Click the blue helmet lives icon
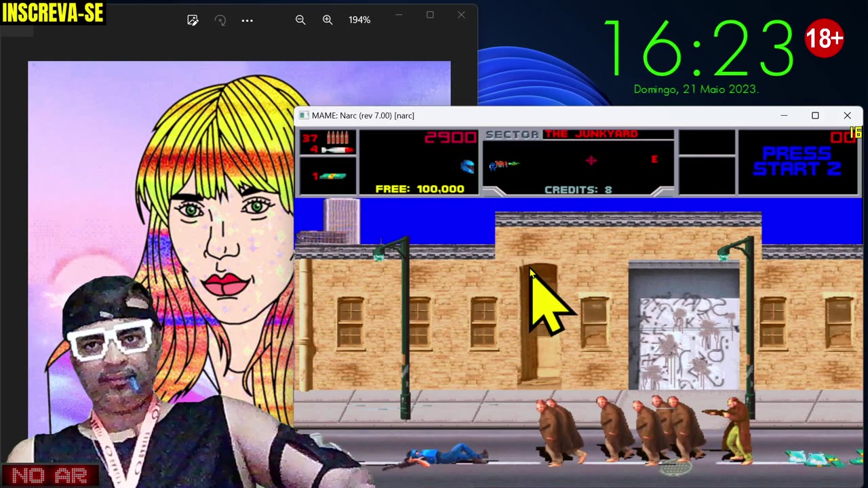Viewport: 868px width, 488px height. pyautogui.click(x=467, y=166)
